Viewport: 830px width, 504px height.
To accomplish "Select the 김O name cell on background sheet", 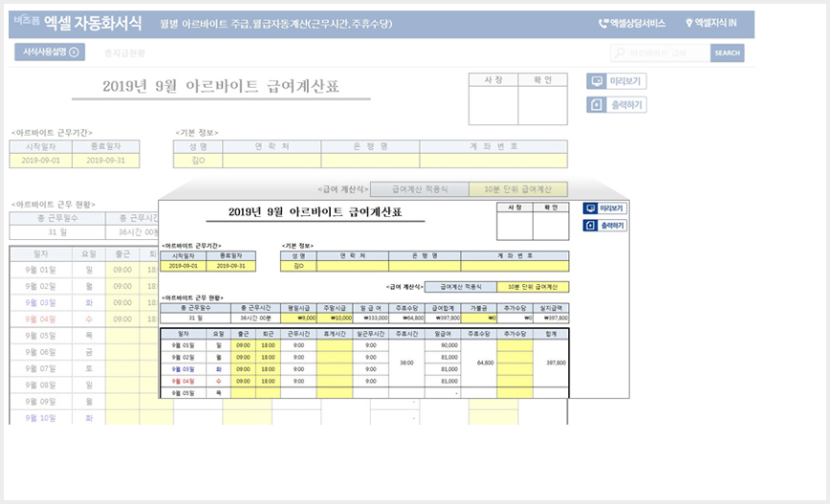I will pos(198,161).
